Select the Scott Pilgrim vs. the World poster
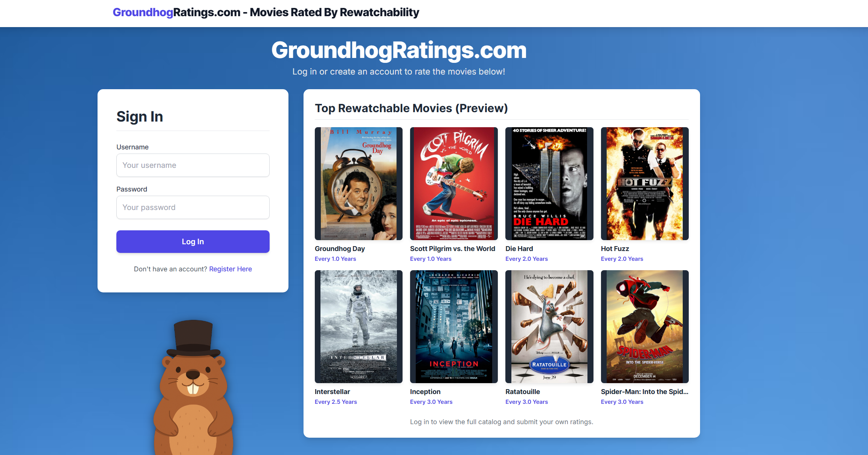The height and width of the screenshot is (455, 868). (454, 184)
